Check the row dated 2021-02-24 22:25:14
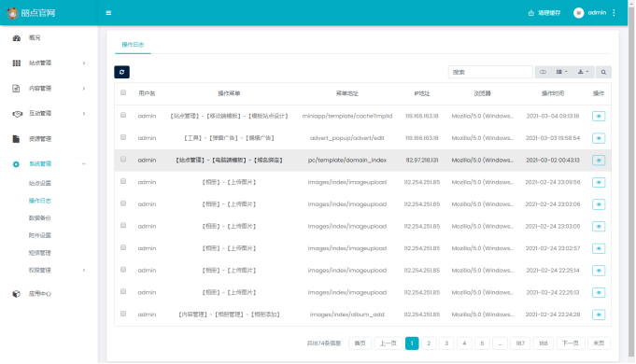Image resolution: width=636 pixels, height=364 pixels. pos(123,270)
